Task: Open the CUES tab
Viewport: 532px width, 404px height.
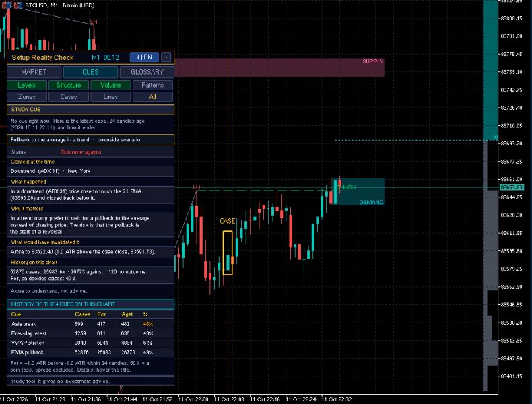Action: [x=90, y=72]
